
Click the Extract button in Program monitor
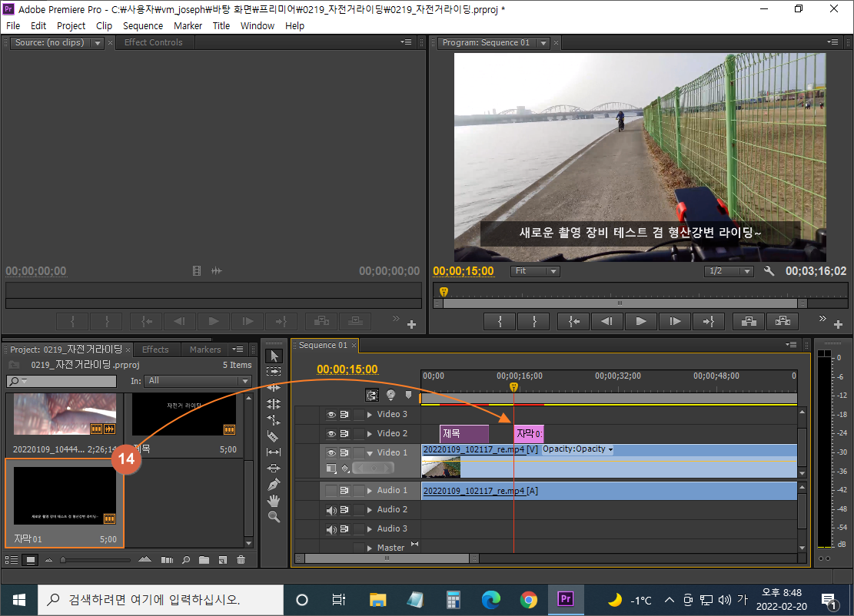pyautogui.click(x=783, y=322)
